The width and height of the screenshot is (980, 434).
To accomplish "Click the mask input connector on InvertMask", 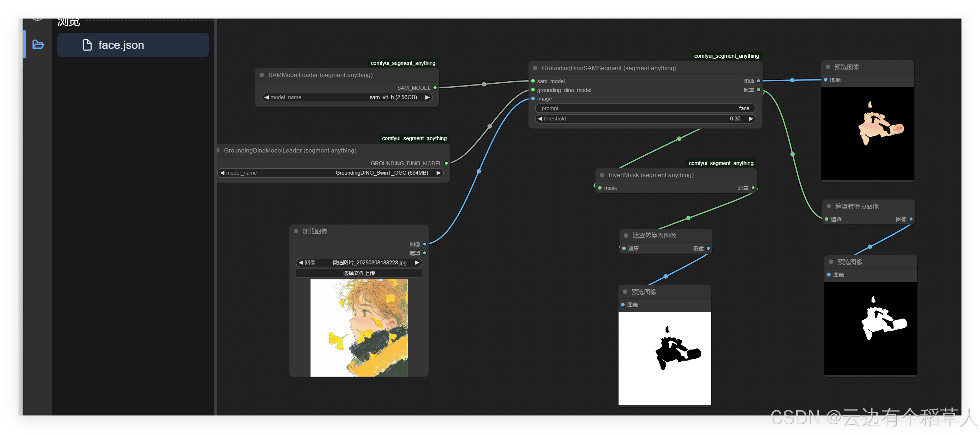I will coord(600,188).
